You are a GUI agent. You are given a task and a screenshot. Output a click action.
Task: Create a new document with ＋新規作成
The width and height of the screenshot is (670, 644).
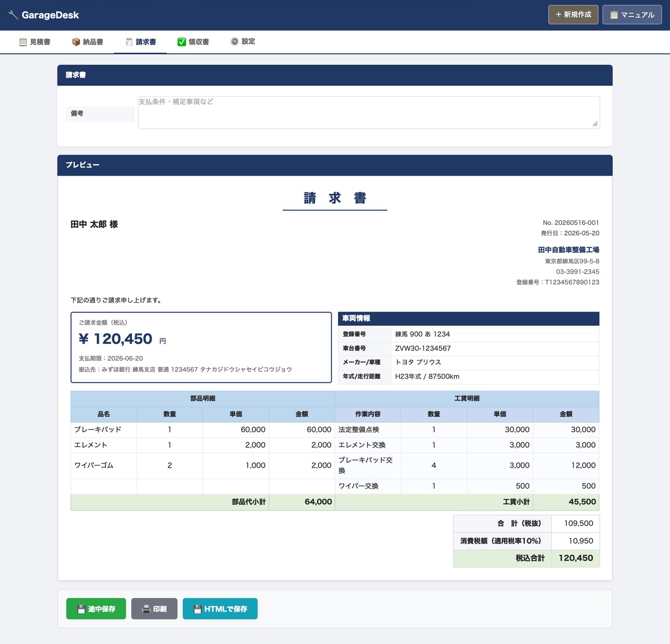573,15
